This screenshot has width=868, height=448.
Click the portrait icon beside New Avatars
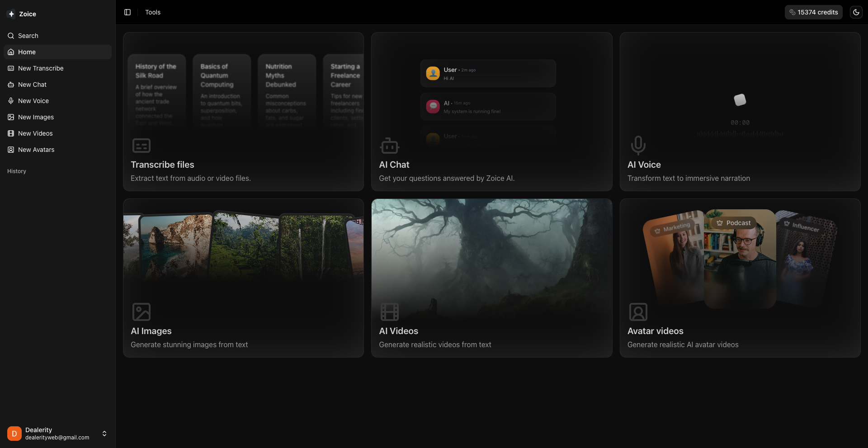pos(11,150)
